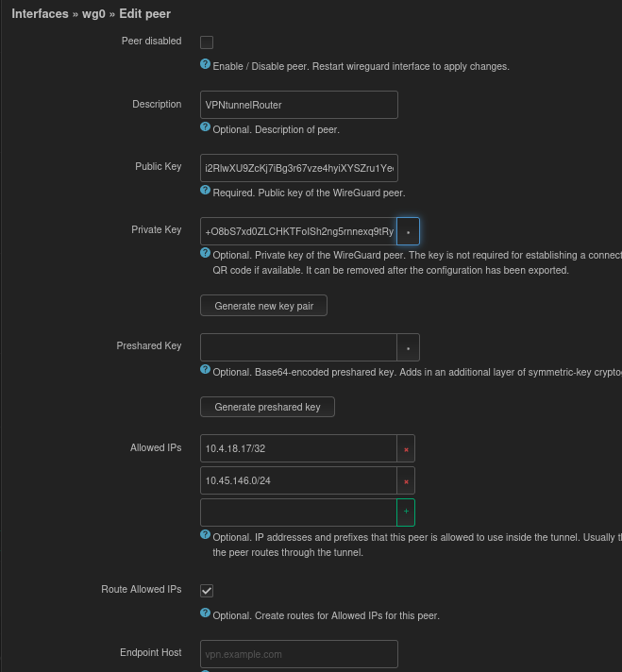Focus the Endpoint Host input field

[299, 654]
